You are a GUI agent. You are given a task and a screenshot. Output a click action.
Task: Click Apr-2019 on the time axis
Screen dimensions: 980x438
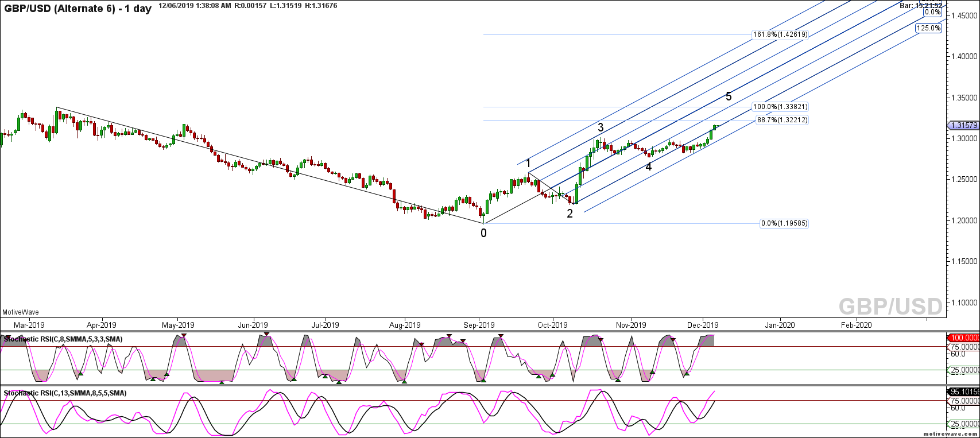click(x=101, y=324)
